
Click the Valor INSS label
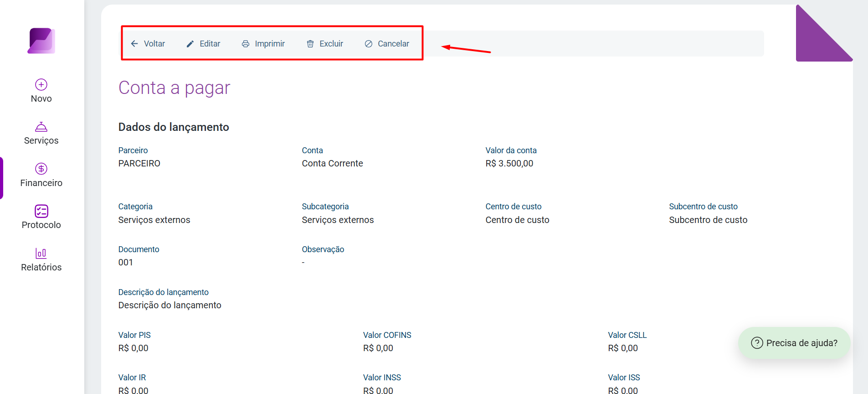click(x=382, y=378)
